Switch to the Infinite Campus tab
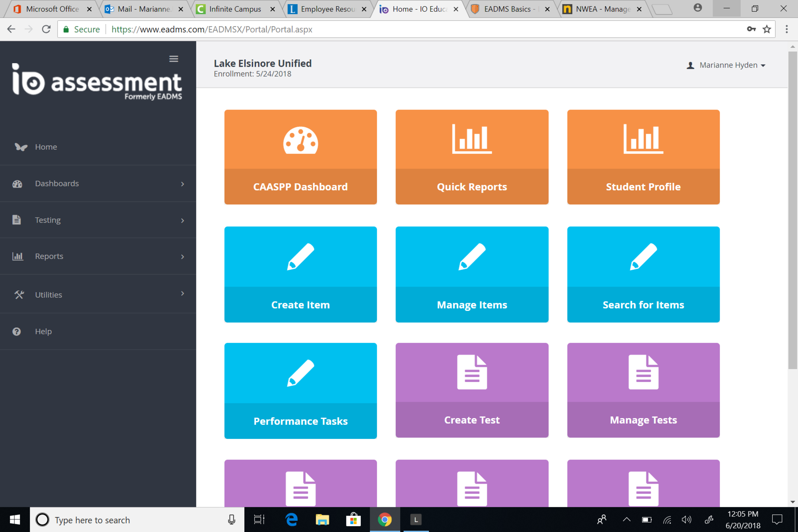798x532 pixels. coord(235,9)
